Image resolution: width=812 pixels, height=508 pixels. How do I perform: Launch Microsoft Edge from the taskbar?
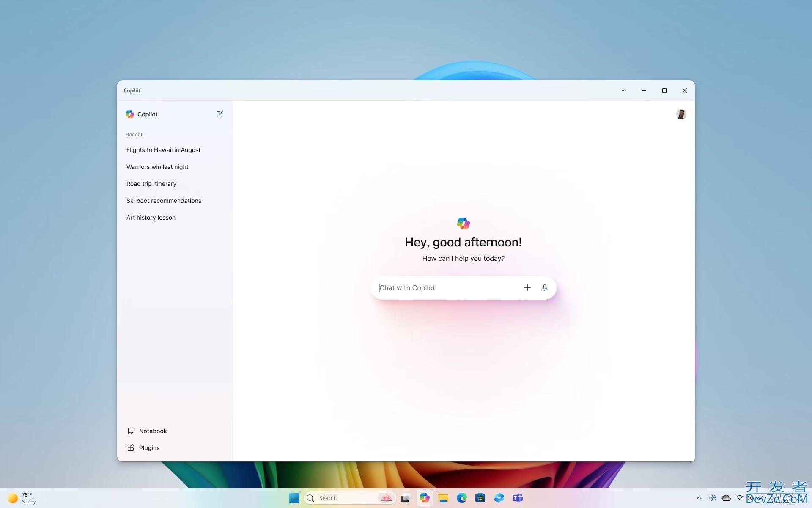pos(462,498)
